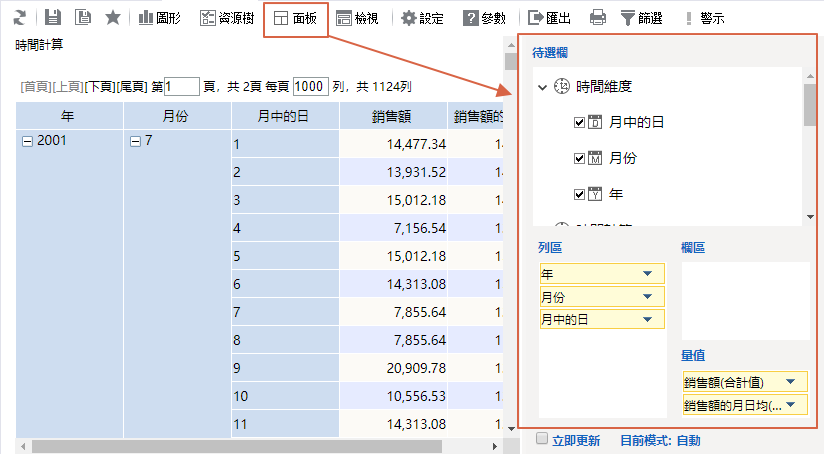
Task: Open dropdown for 銷售額(合計值) measure
Action: coord(791,382)
